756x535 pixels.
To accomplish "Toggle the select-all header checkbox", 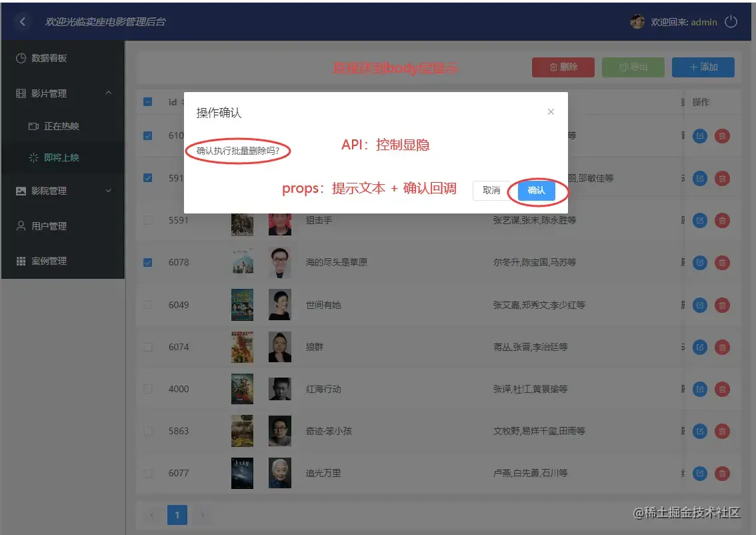I will (147, 102).
